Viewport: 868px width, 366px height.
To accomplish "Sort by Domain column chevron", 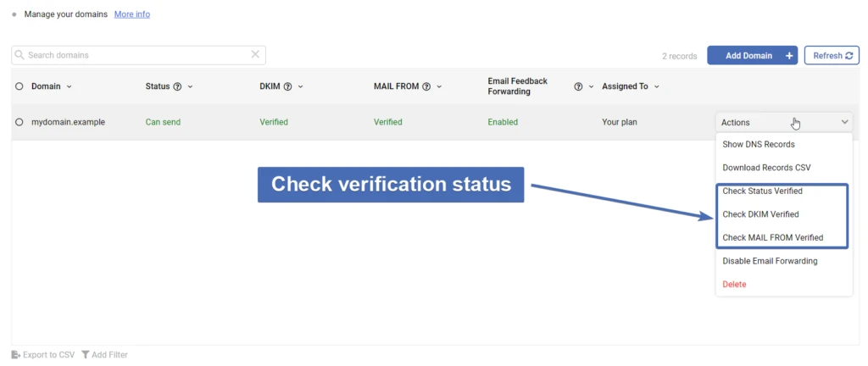I will tap(70, 86).
